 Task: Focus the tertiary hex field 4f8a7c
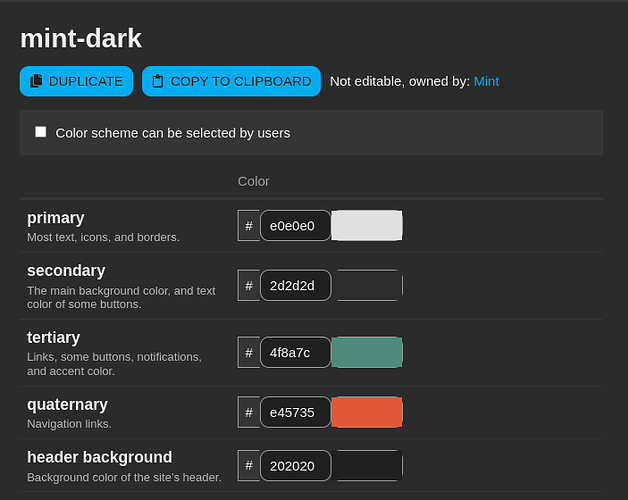point(295,352)
